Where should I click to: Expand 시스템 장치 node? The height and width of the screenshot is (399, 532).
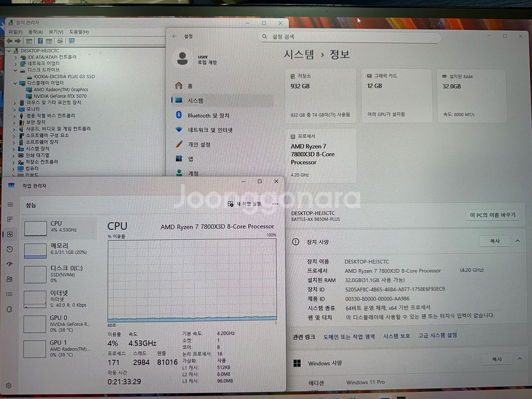(14, 149)
